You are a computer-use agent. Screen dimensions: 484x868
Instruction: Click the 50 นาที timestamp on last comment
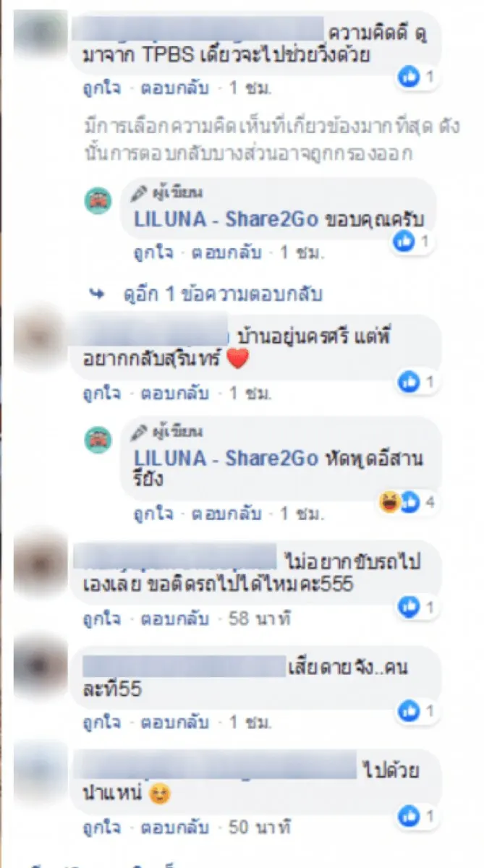(259, 826)
